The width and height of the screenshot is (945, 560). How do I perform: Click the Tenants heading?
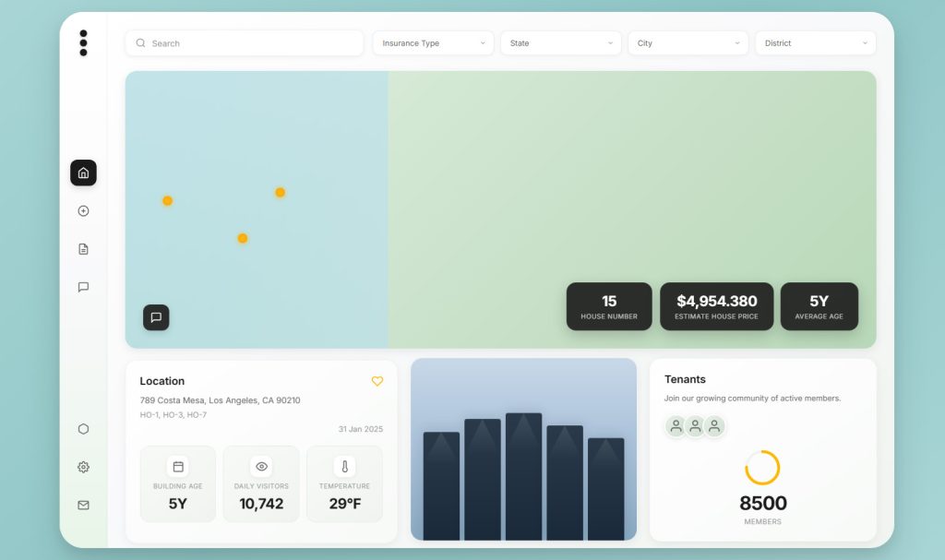pos(685,379)
